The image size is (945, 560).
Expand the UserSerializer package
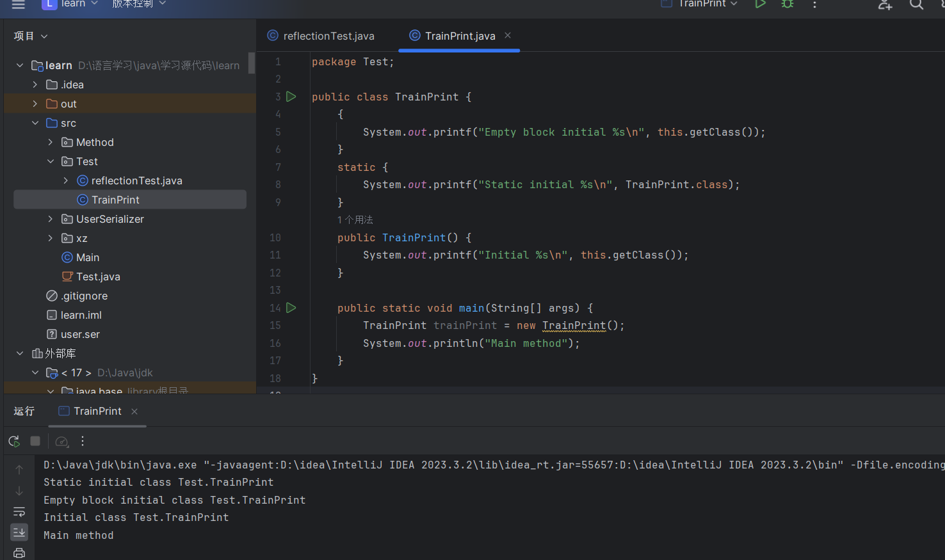pyautogui.click(x=51, y=219)
